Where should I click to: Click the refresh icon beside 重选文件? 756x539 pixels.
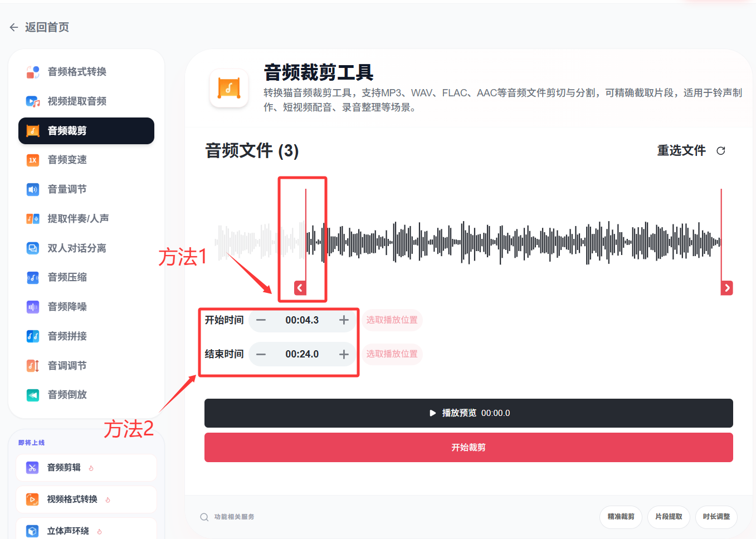[721, 150]
